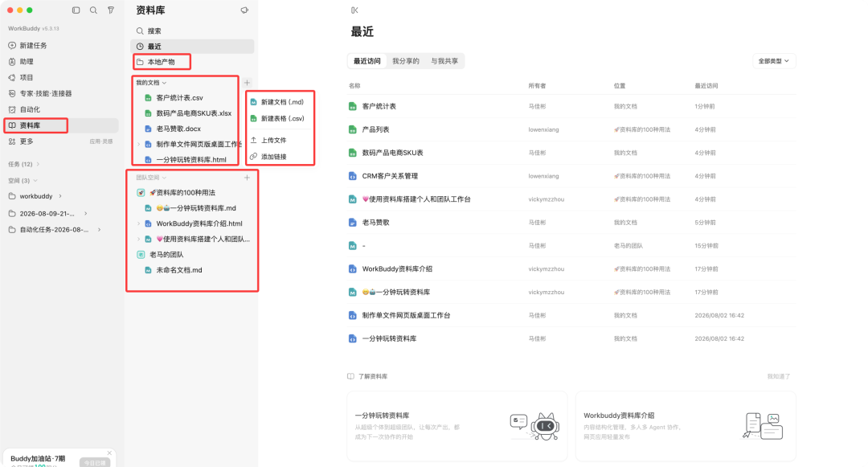Viewport: 868px width, 467px height.
Task: Open 自动化 in sidebar
Action: click(30, 109)
